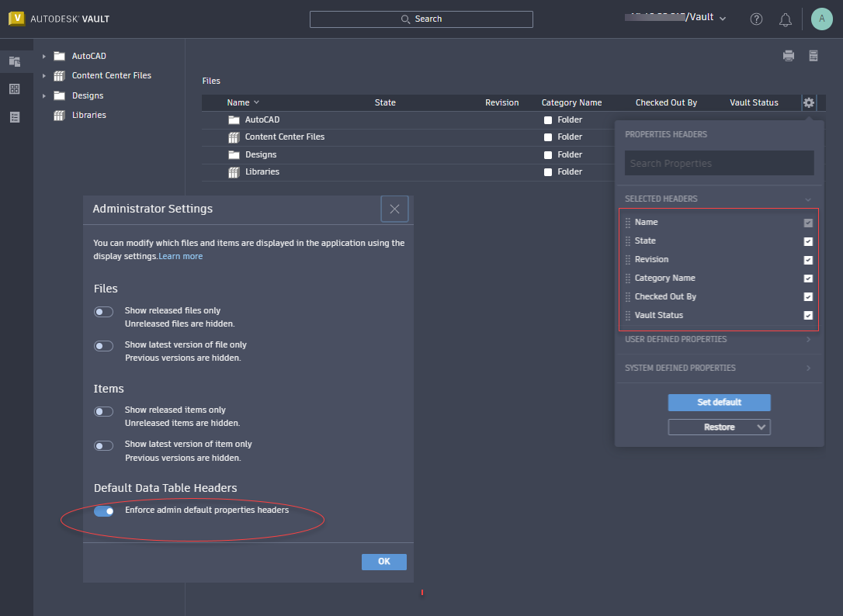Close the Administrator Settings dialog
Screen dimensions: 843x616
(x=394, y=209)
